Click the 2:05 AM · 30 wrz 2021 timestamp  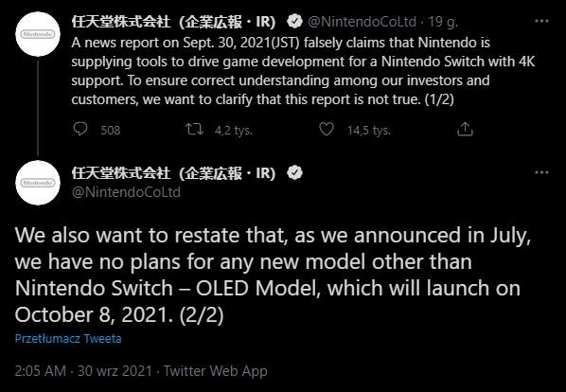tap(83, 371)
